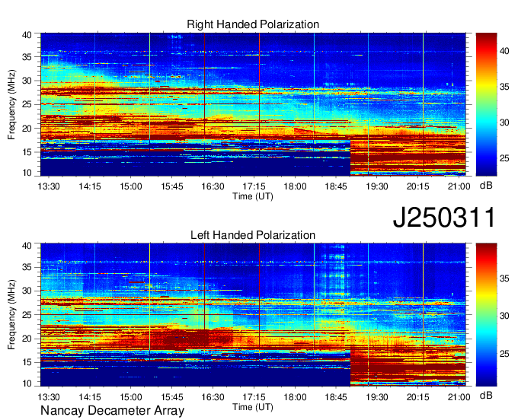Click the 'Right Handed Polarization' plot title
The width and height of the screenshot is (518, 420).
[x=253, y=24]
